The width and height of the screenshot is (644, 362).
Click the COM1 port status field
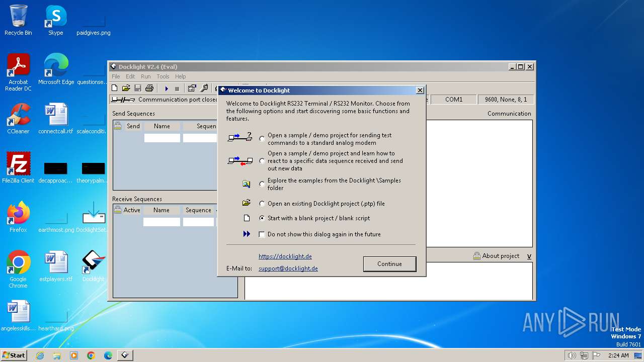[454, 100]
